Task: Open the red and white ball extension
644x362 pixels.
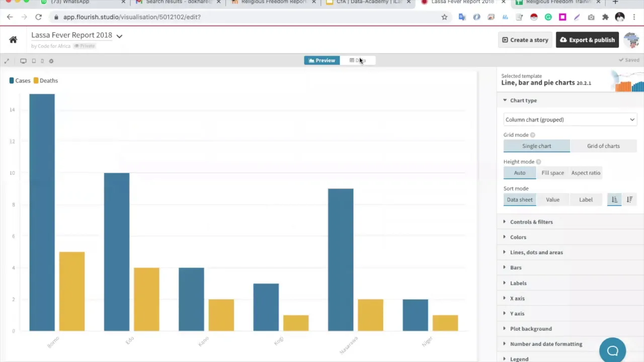Action: click(534, 17)
